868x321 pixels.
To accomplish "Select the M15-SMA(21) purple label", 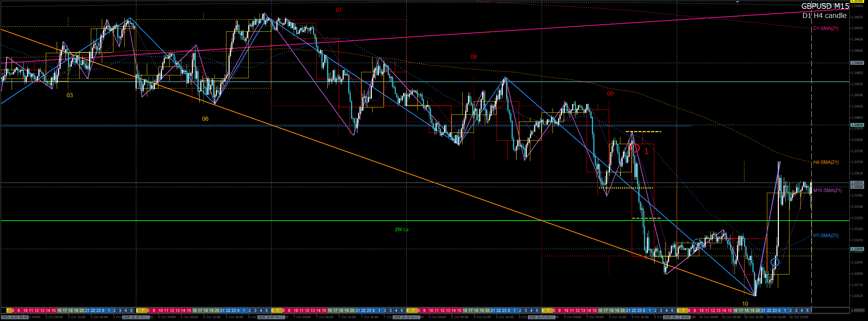I will click(827, 191).
